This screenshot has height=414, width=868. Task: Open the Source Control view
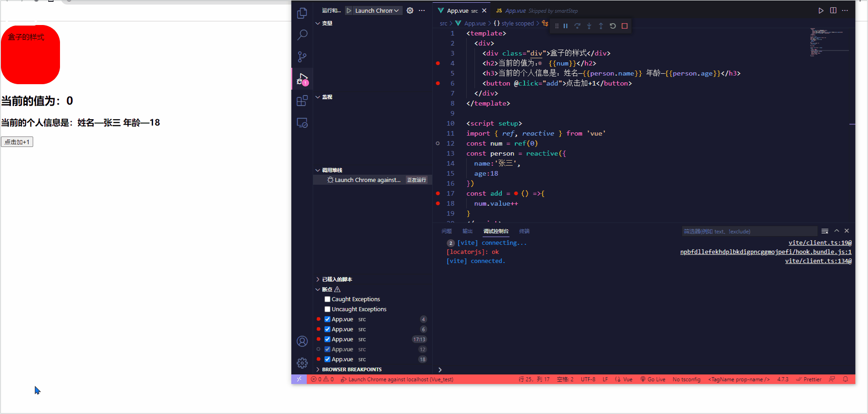[302, 56]
